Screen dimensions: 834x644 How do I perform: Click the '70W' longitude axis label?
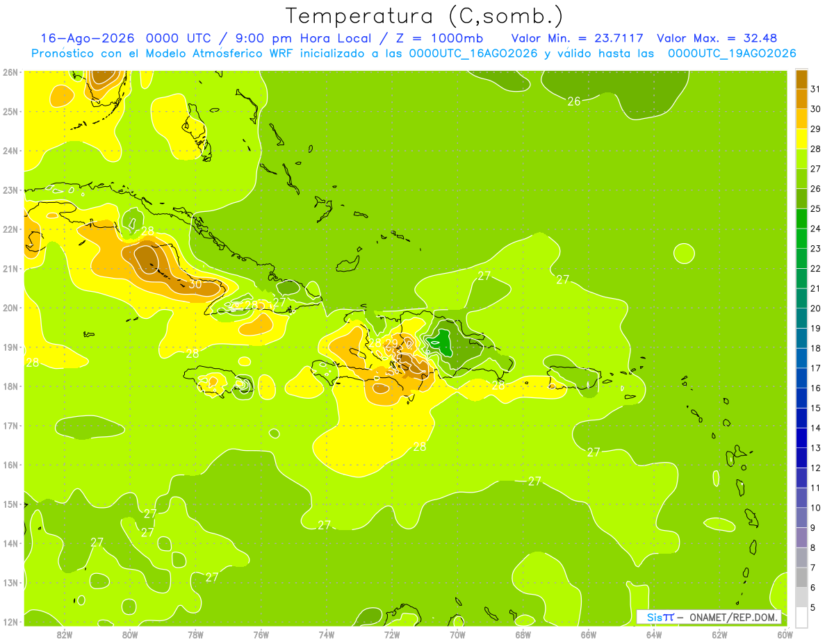pyautogui.click(x=457, y=635)
